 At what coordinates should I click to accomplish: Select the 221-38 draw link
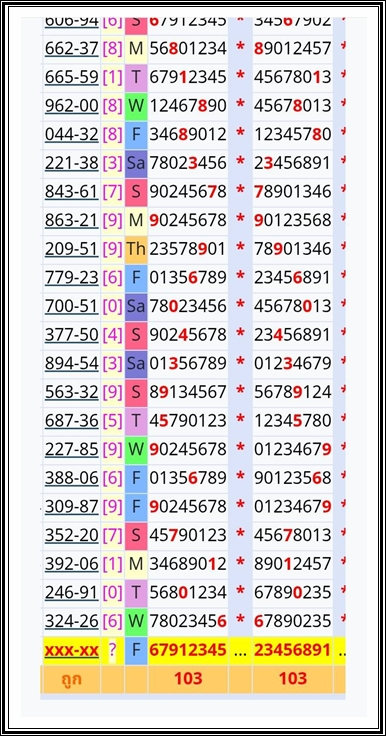pyautogui.click(x=71, y=163)
